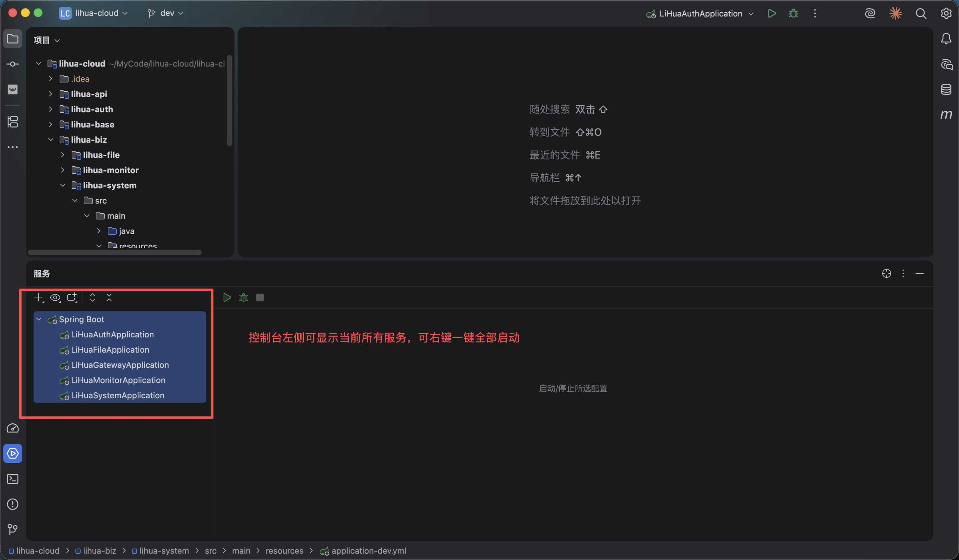Open the Project tool window icon

[x=13, y=39]
